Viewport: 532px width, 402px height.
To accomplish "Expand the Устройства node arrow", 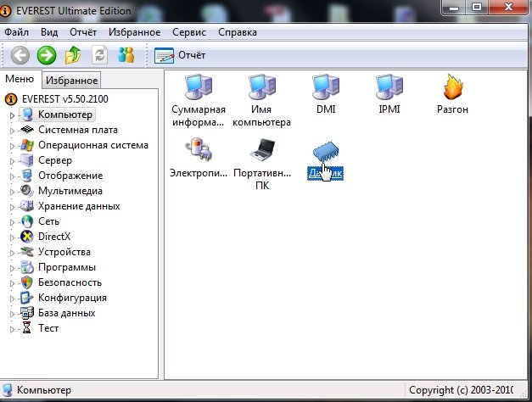I will 12,253.
